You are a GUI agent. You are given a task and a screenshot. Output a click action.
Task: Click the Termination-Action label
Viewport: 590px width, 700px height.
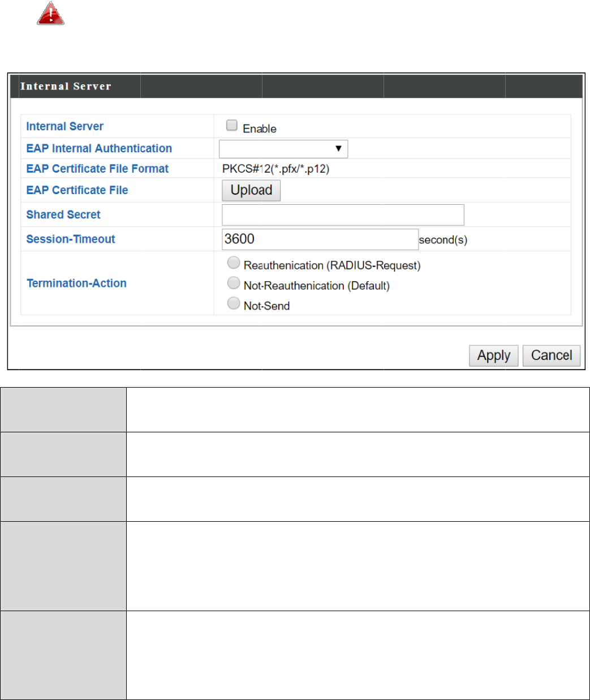click(76, 283)
